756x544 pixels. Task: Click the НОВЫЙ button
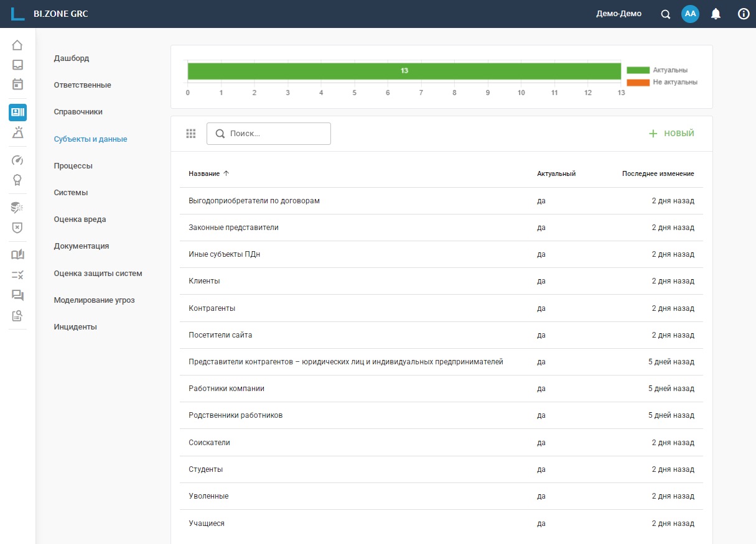[671, 134]
